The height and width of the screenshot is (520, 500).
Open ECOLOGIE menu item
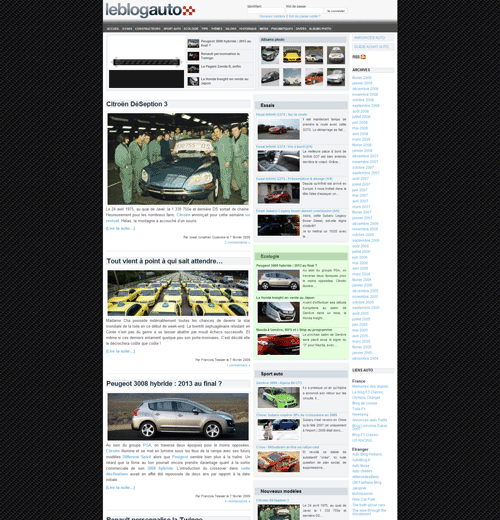[191, 29]
